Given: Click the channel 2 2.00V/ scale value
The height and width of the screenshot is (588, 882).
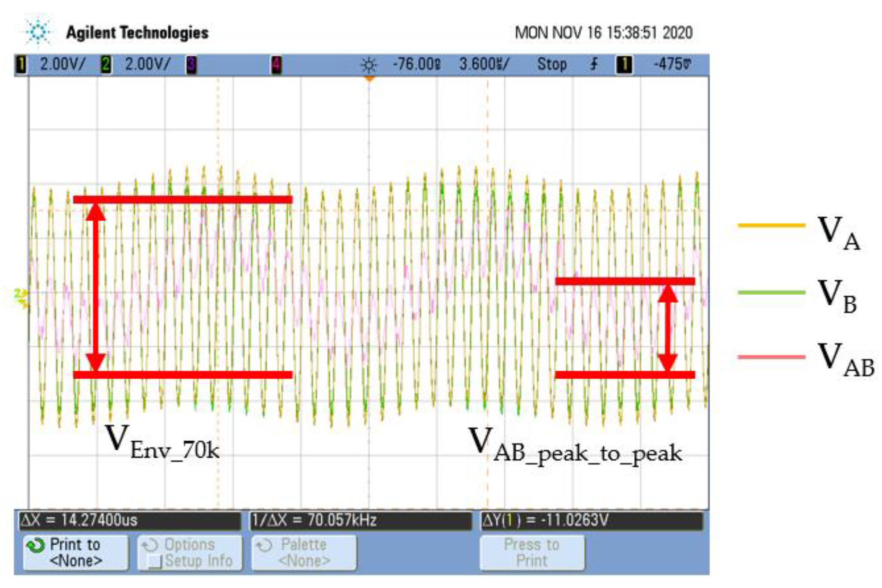Looking at the screenshot, I should click(148, 64).
